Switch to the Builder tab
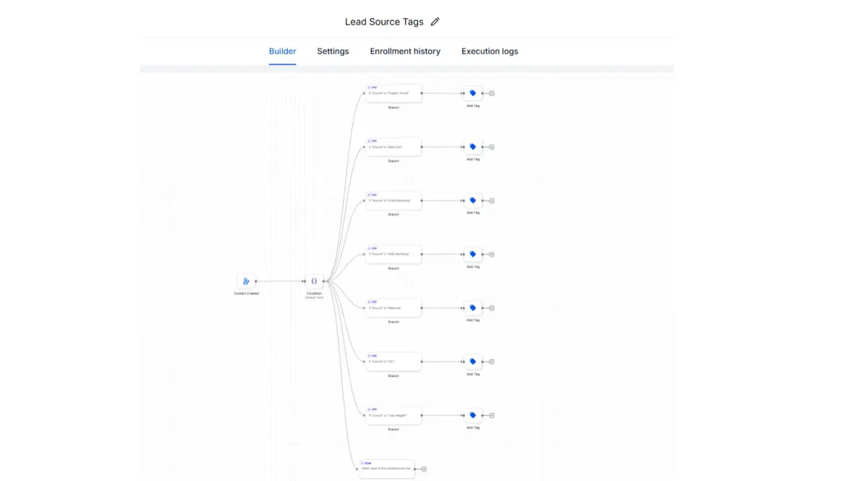868x481 pixels. click(x=282, y=51)
